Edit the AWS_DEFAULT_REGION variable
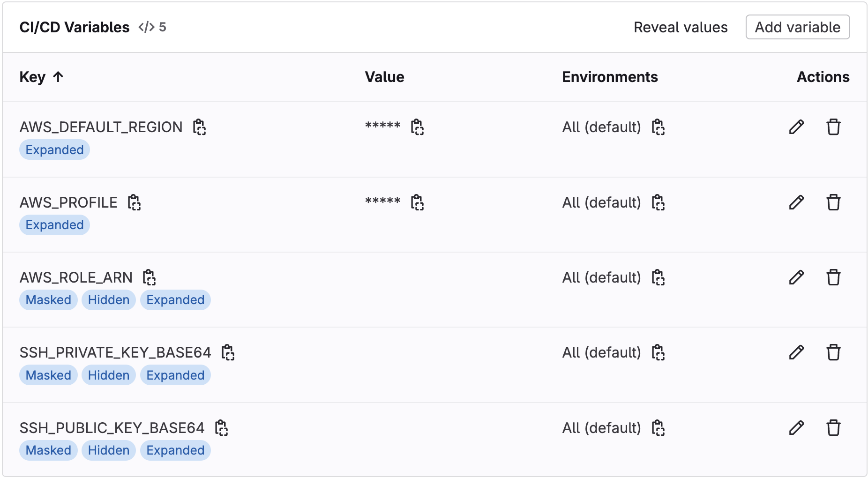This screenshot has width=868, height=478. pos(796,127)
